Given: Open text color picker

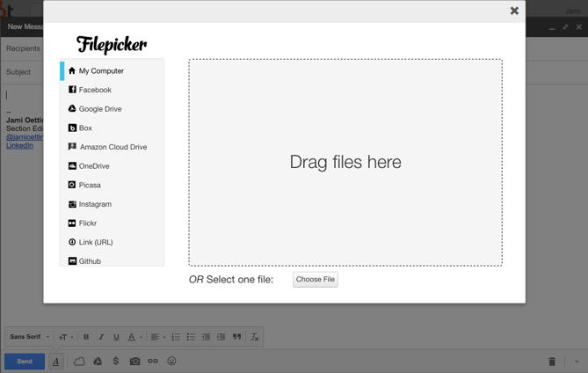Looking at the screenshot, I should click(x=134, y=337).
